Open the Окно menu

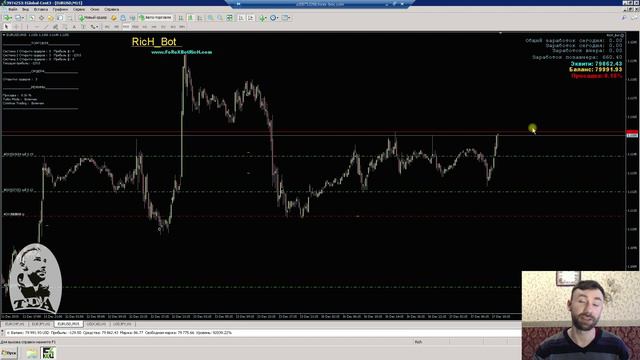coord(95,9)
